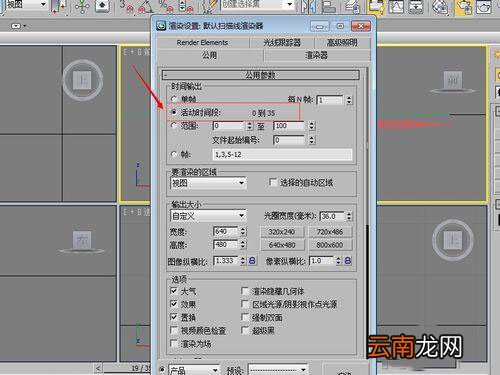
Task: Toggle the Spinner Snap icon
Action: (186, 7)
